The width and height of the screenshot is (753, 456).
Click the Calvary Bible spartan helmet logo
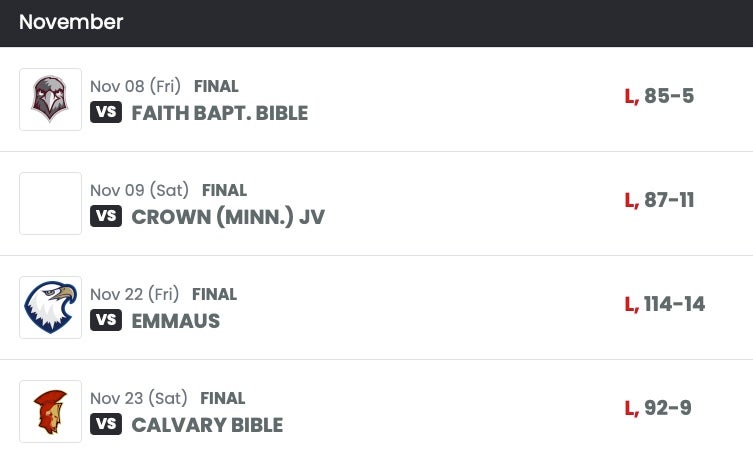click(x=50, y=411)
